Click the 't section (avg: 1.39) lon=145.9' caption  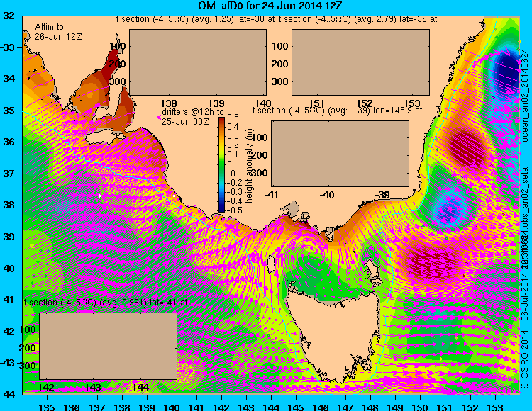pyautogui.click(x=338, y=111)
